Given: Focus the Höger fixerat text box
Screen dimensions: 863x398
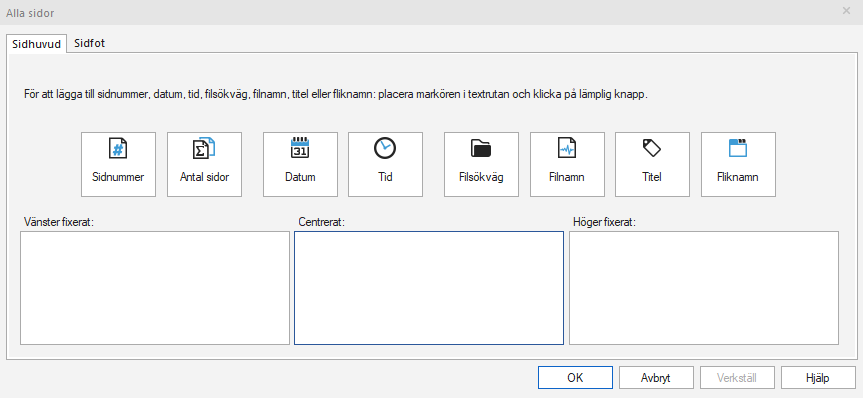Looking at the screenshot, I should tap(704, 288).
